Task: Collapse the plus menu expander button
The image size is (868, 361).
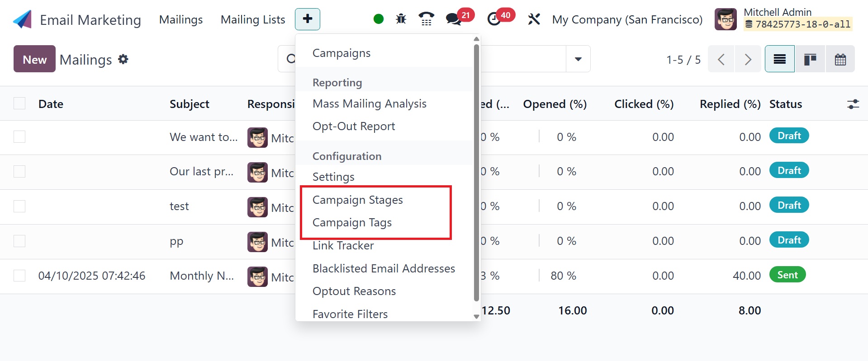Action: [x=308, y=19]
